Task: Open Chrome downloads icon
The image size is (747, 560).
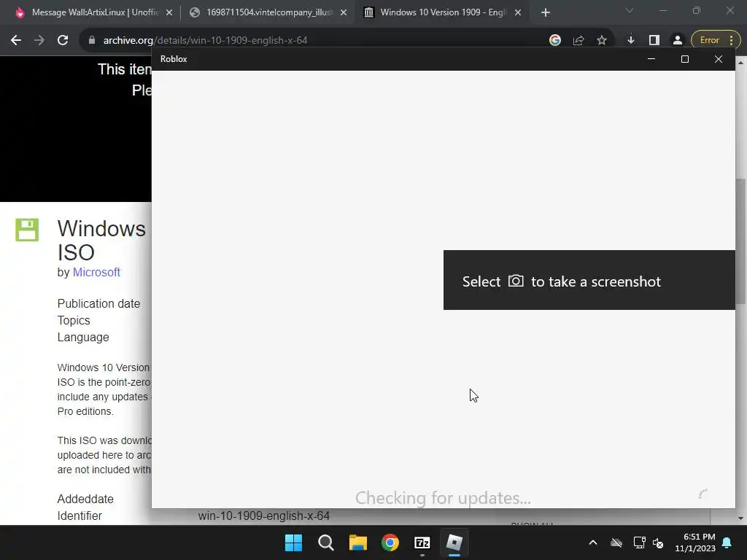Action: tap(631, 41)
